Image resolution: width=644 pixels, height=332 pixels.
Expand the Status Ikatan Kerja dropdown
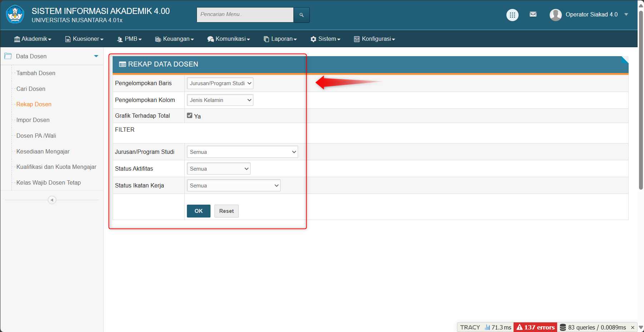(233, 186)
